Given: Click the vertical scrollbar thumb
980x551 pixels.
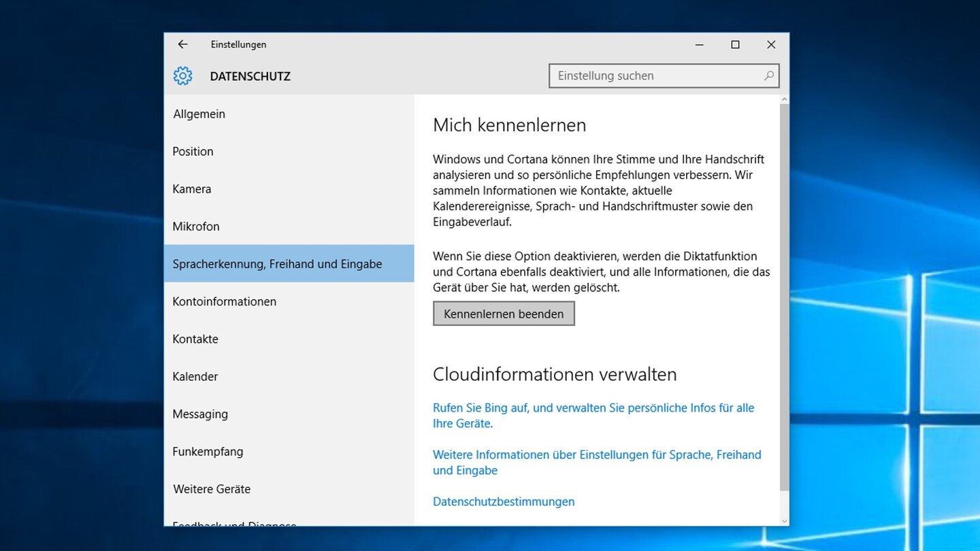Looking at the screenshot, I should point(784,297).
